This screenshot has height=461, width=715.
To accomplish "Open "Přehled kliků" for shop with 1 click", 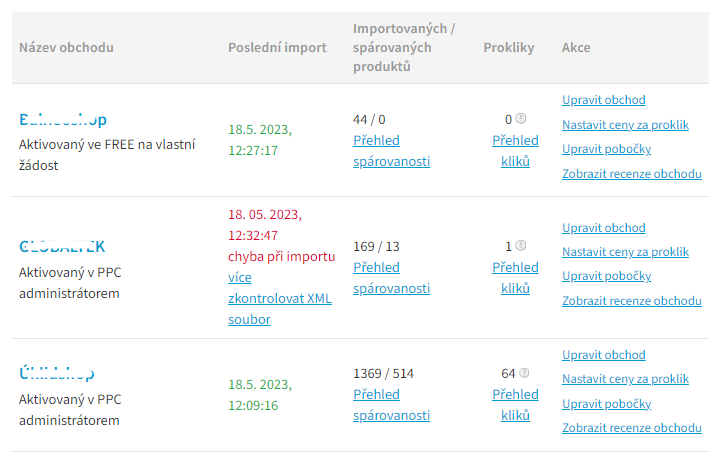I will point(515,277).
